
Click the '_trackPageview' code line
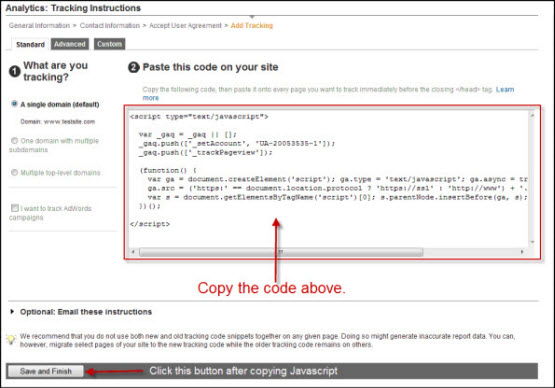pos(206,153)
